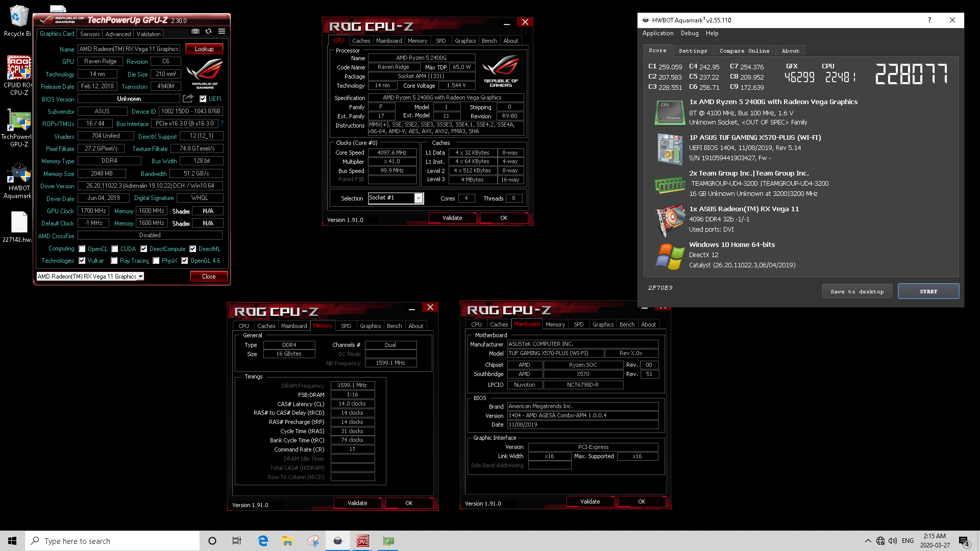Open the Windows Start button

coord(12,541)
